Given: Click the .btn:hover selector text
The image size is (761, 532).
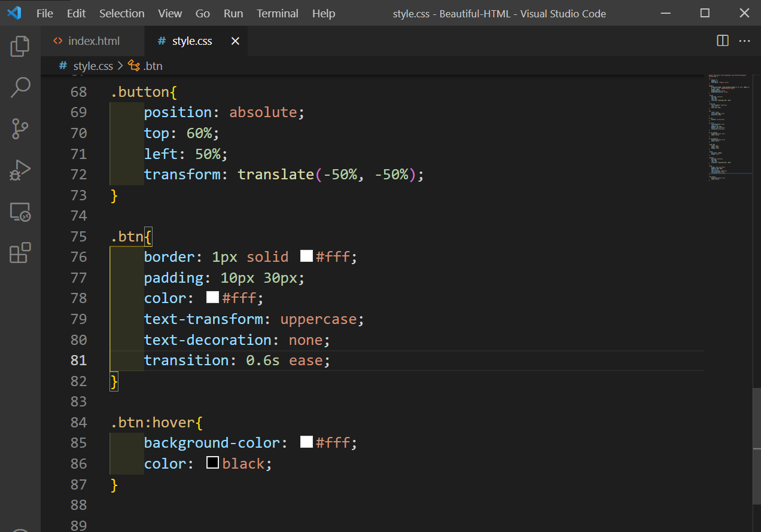Looking at the screenshot, I should (153, 422).
